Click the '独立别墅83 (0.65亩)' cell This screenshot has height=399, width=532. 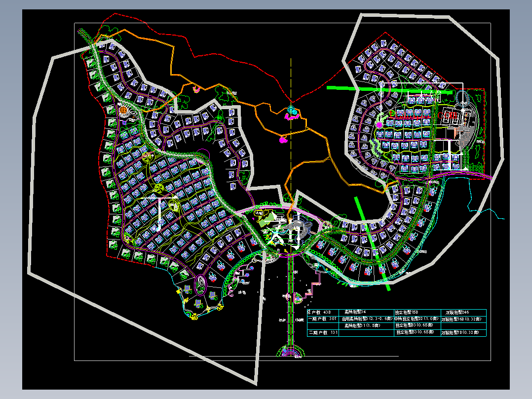click(418, 326)
